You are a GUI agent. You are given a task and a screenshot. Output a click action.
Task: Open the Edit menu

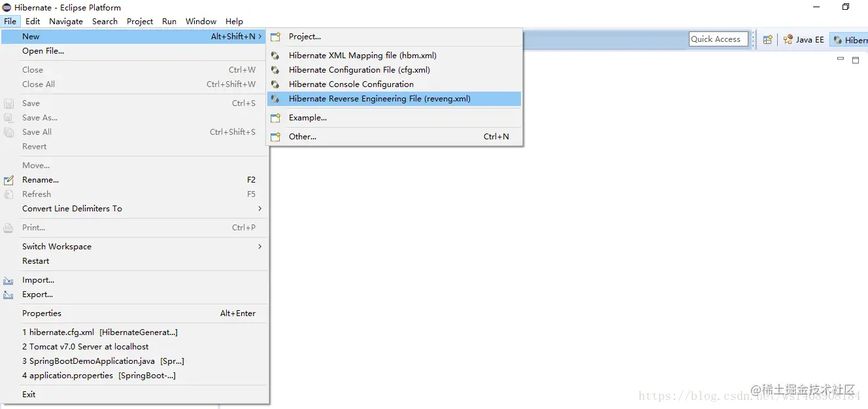33,21
